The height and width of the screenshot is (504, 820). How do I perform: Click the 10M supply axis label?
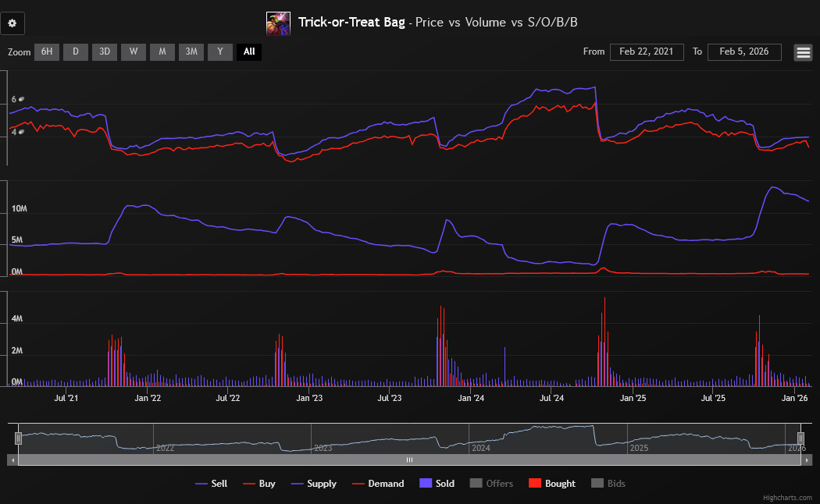(x=20, y=208)
